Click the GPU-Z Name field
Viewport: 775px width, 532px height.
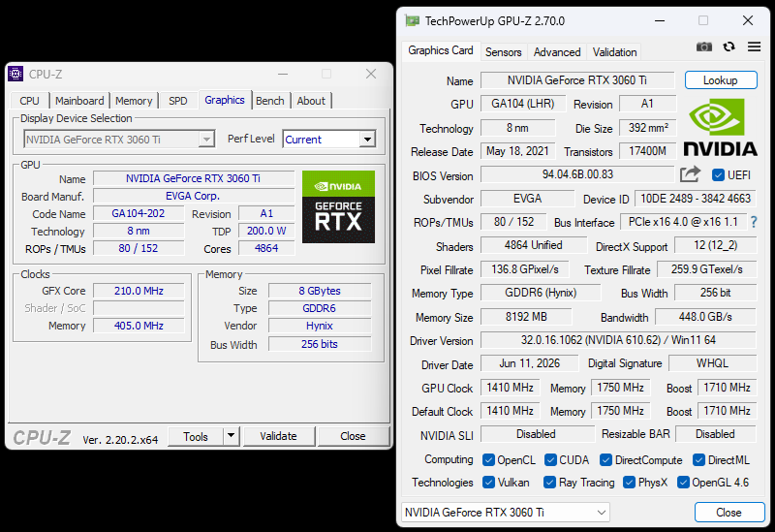coord(577,80)
